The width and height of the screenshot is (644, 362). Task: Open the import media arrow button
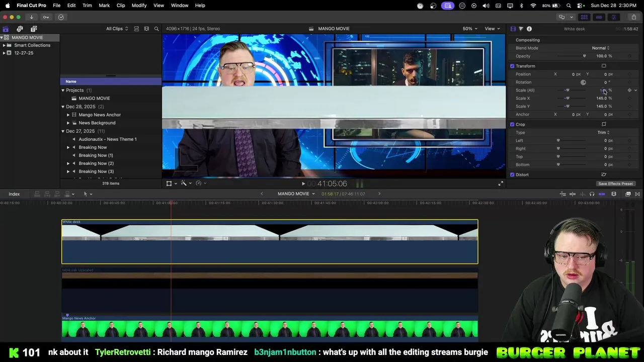(31, 17)
